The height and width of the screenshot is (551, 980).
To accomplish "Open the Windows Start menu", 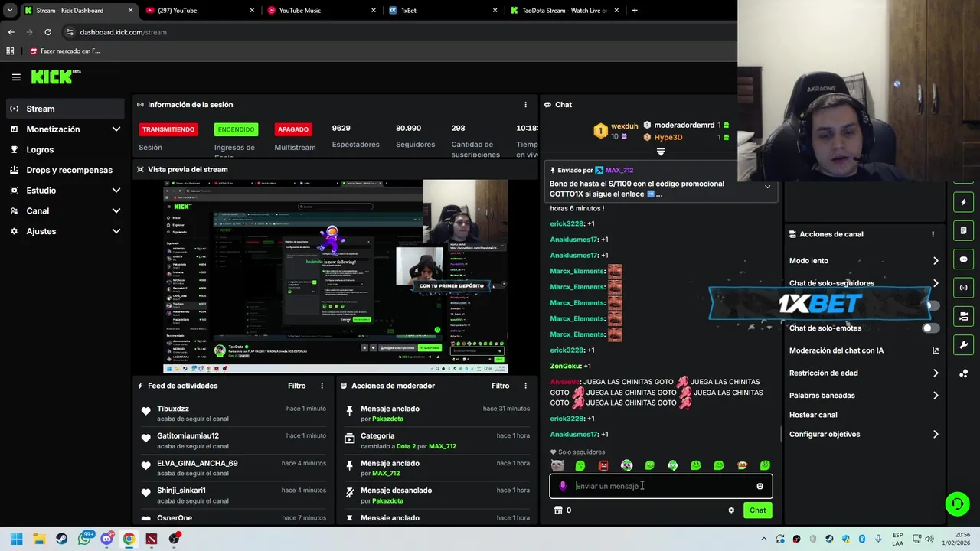I will coord(16,539).
